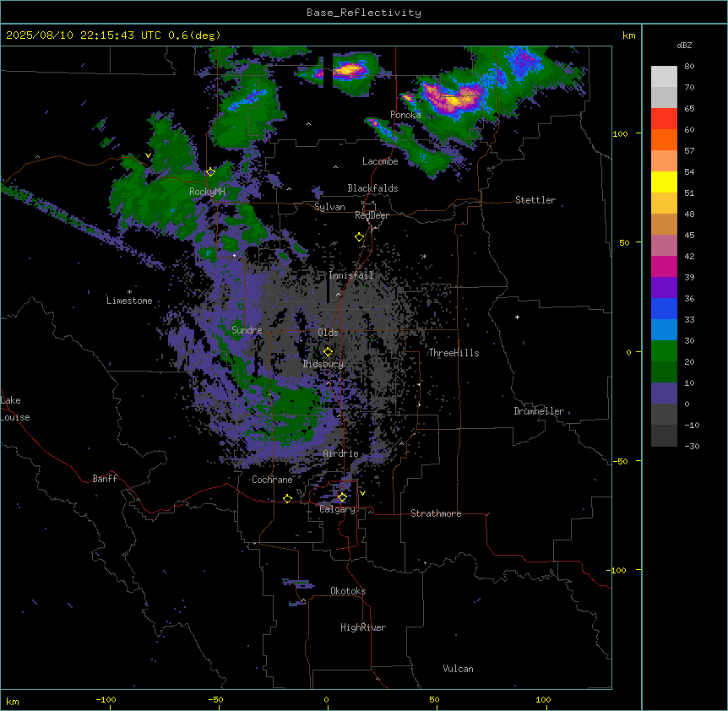Click the asterisk marker above Limestone label
Viewport: 728px width, 711px height.
click(x=129, y=292)
